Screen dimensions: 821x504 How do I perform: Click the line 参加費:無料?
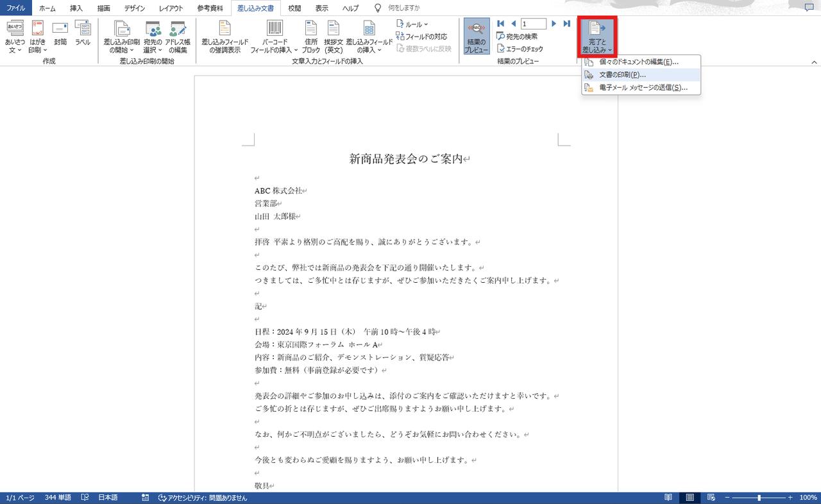[317, 370]
